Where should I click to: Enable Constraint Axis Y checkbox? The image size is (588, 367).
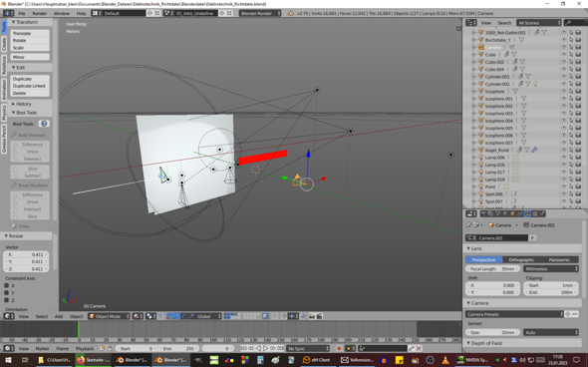click(x=6, y=292)
